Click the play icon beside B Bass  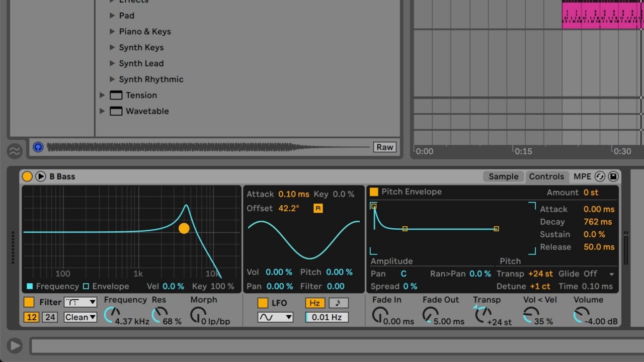click(x=41, y=176)
